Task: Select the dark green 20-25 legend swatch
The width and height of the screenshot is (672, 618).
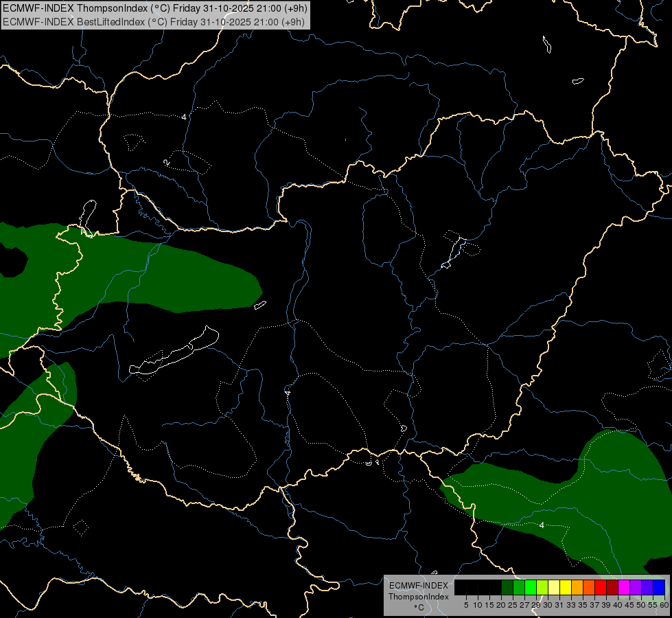Action: (507, 587)
